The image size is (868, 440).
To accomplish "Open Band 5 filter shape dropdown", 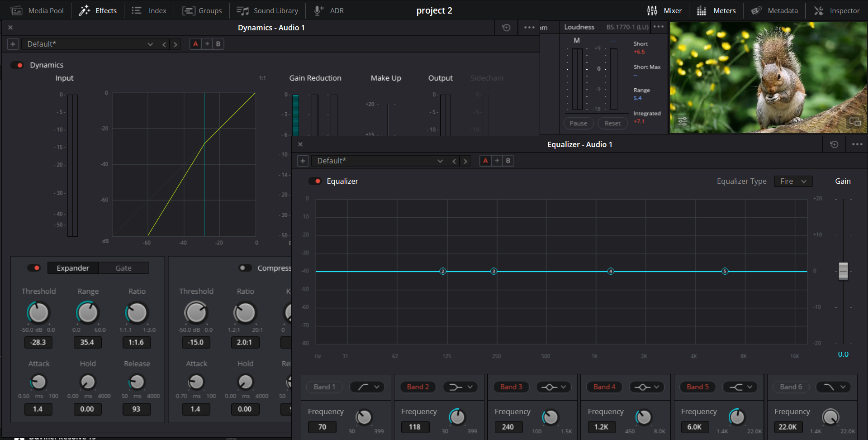I will 740,387.
